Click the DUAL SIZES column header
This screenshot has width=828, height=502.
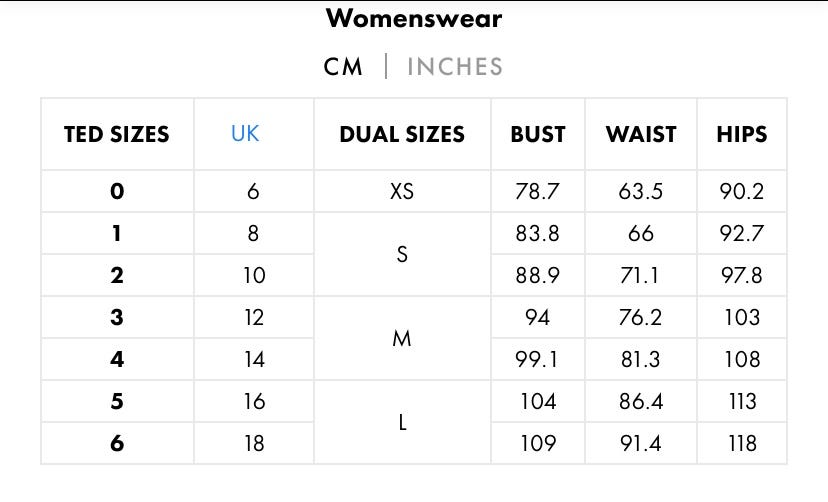pyautogui.click(x=402, y=134)
